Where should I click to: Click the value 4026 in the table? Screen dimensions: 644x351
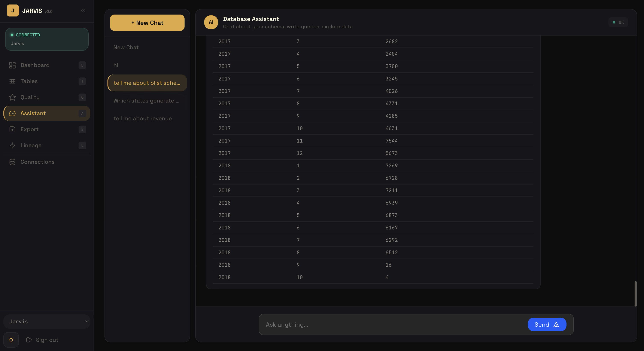click(x=392, y=91)
